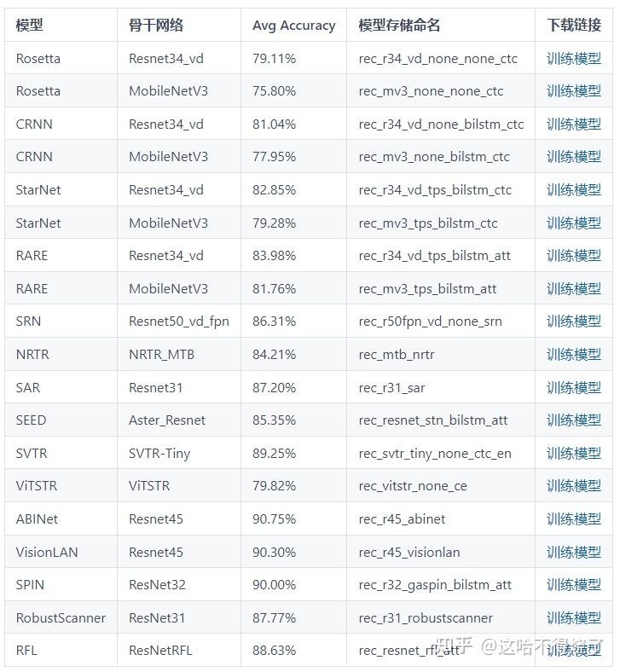Click the Avg Accuracy column header

293,26
